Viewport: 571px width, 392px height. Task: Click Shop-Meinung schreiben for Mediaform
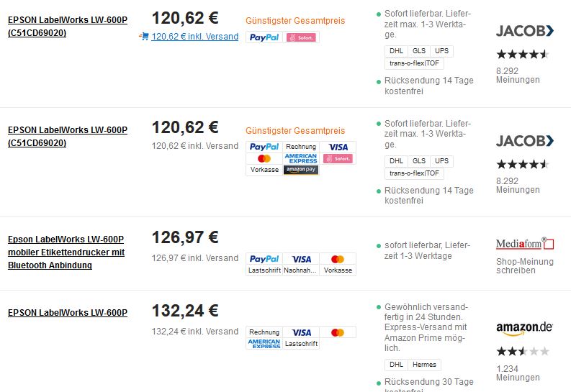pos(525,266)
